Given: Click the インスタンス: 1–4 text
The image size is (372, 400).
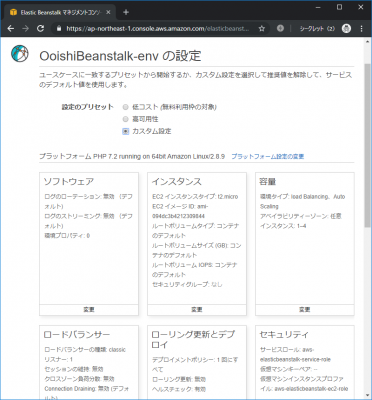Looking at the screenshot, I should click(x=283, y=226).
